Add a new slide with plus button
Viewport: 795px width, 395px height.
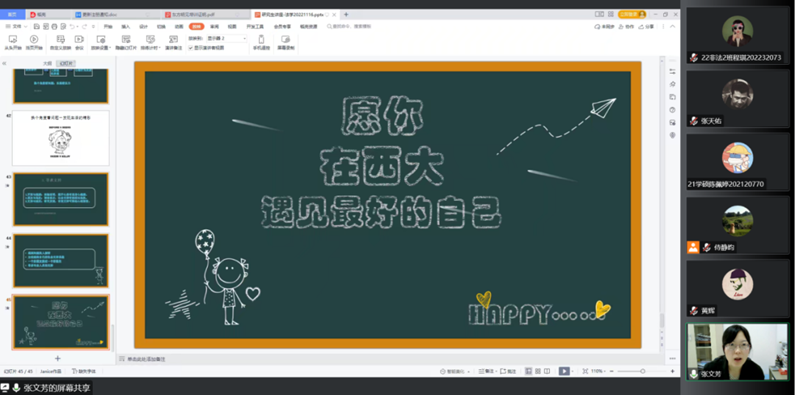58,358
